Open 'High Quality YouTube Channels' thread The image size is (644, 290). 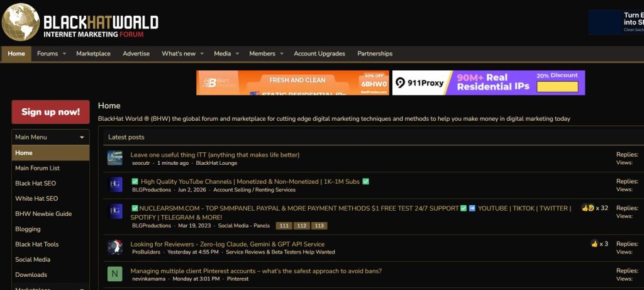click(250, 182)
